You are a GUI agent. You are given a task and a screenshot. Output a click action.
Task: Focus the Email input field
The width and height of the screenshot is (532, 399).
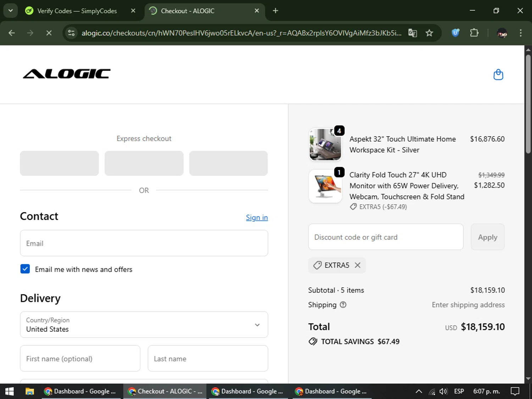click(x=144, y=243)
